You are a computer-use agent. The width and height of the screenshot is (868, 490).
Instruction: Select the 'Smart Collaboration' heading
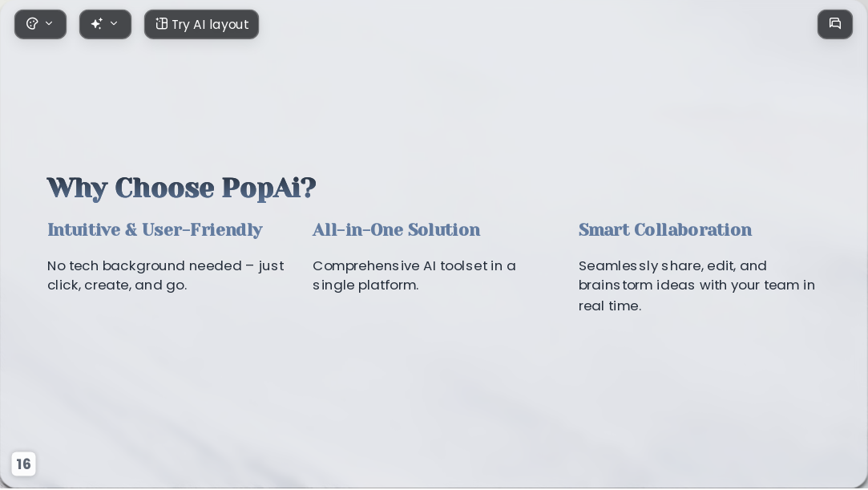pyautogui.click(x=665, y=230)
